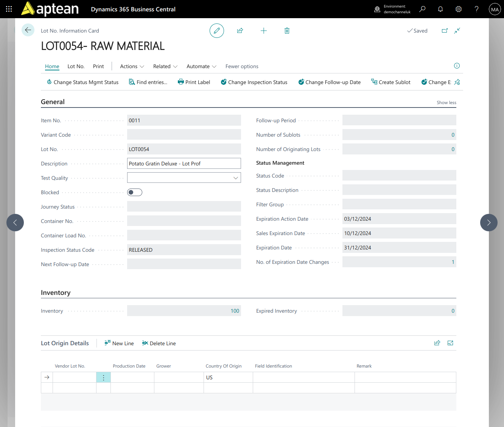Click Item No. value 0011
This screenshot has height=427, width=504.
point(184,120)
